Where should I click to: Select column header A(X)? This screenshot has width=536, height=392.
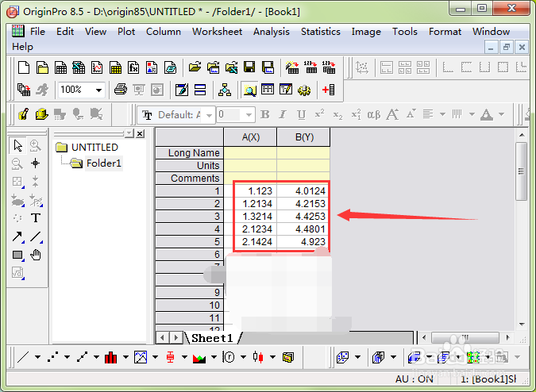pos(250,137)
